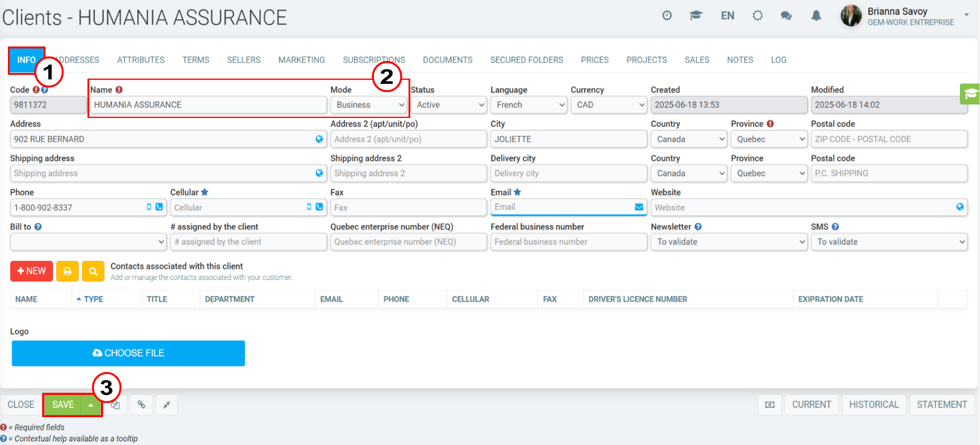Open the chat messages icon
The height and width of the screenshot is (445, 980).
pos(786,15)
